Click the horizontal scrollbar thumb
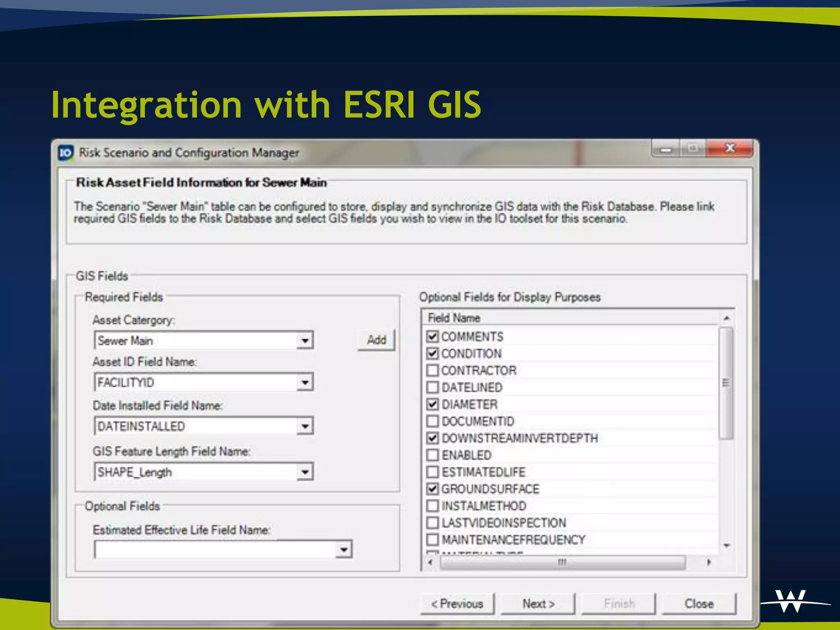 pos(563,562)
